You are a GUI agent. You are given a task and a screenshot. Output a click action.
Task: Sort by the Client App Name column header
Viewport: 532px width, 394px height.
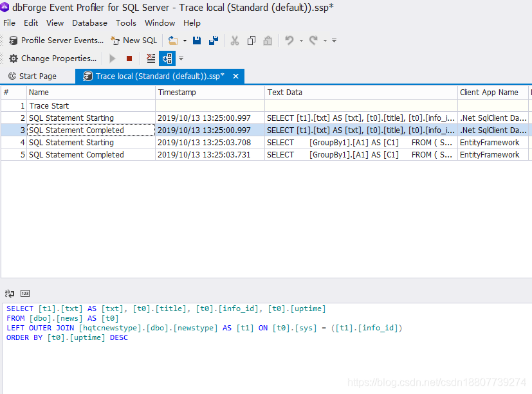(493, 93)
